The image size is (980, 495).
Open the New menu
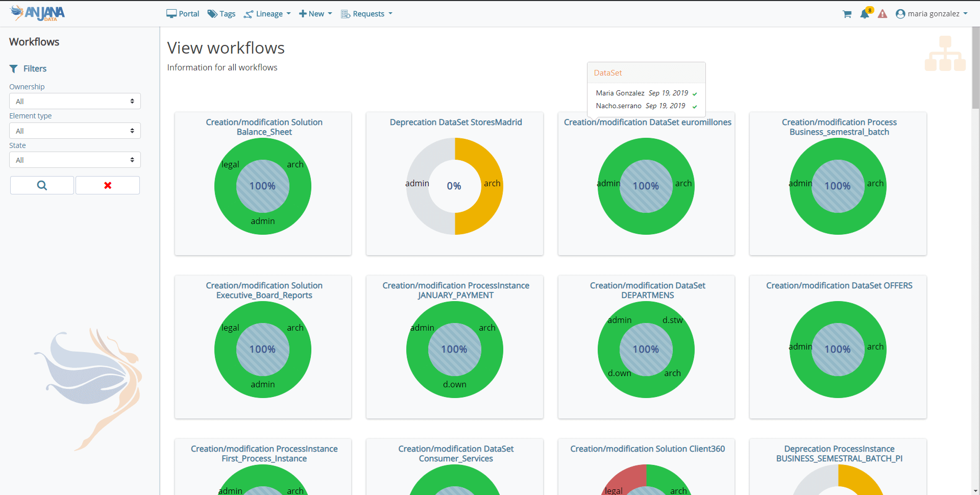pyautogui.click(x=315, y=14)
